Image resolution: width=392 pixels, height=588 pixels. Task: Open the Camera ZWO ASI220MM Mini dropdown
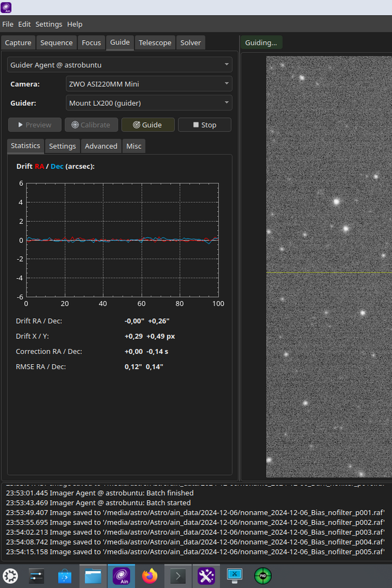coord(149,84)
